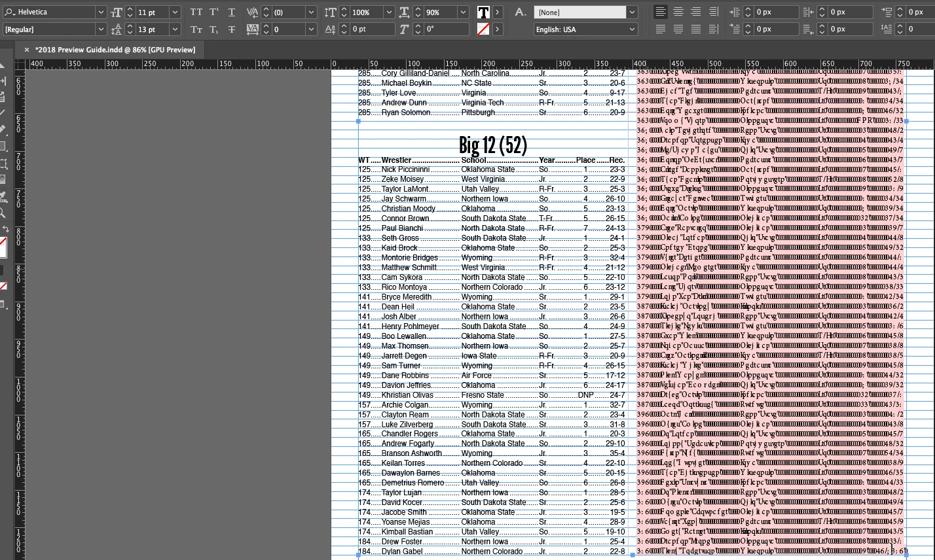Select the Gradient Feather tool
Viewport: 935px width, 560px height.
[3, 180]
